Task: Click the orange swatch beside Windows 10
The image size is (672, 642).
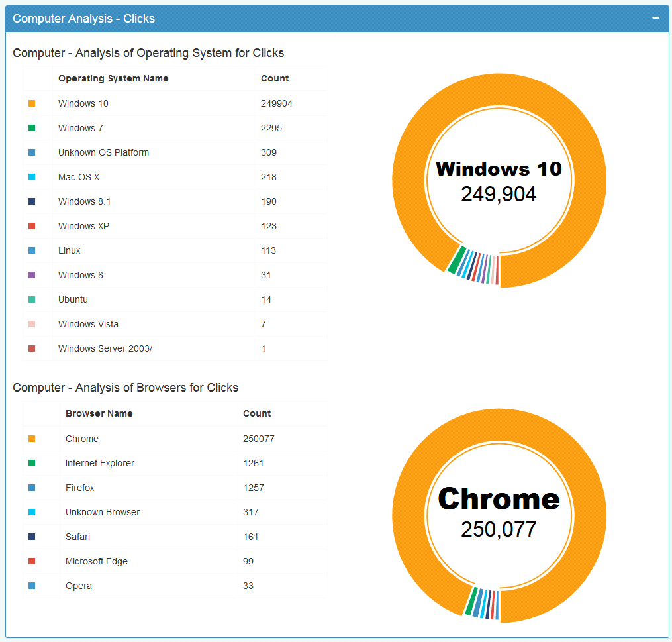Action: [32, 103]
